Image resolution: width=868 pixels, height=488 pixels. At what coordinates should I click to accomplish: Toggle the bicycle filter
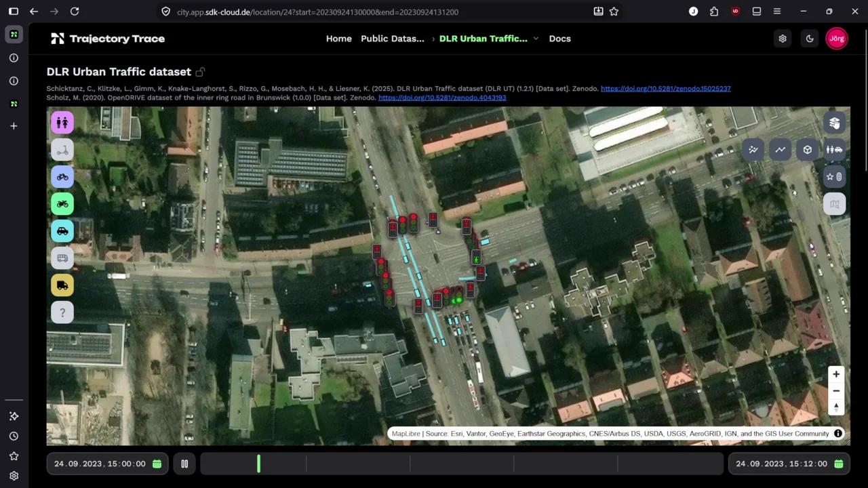pos(62,177)
